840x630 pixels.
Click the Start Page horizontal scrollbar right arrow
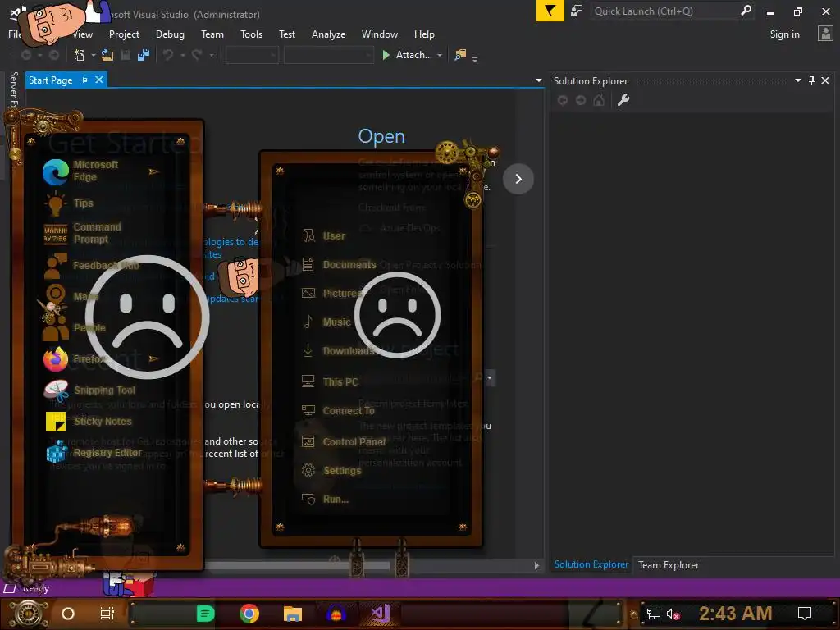[x=536, y=565]
